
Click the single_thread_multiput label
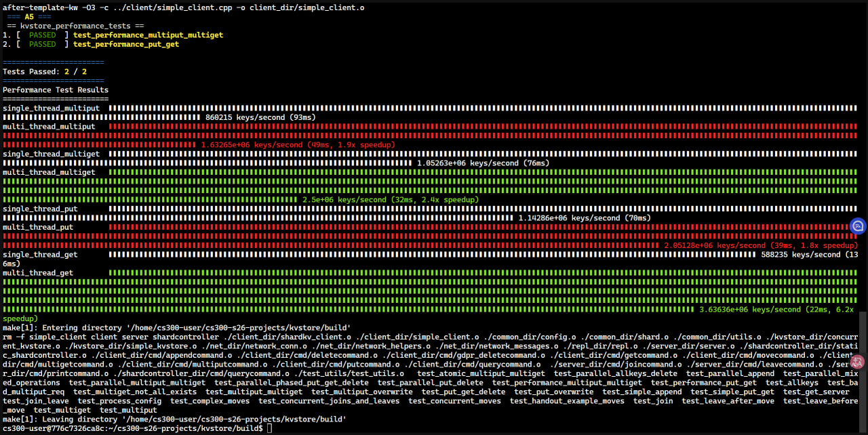(x=51, y=108)
